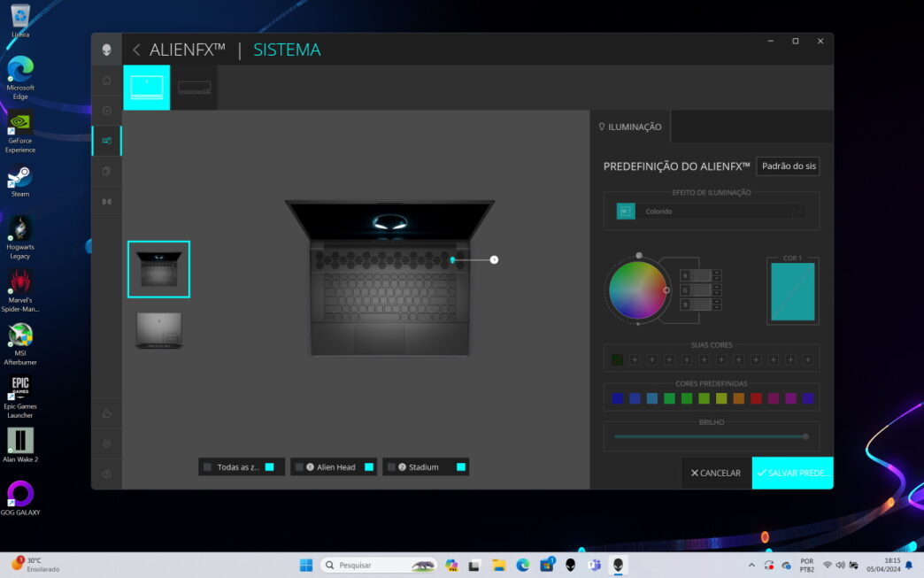
Task: Open the bow-tie sidebar icon below the library icon
Action: coord(107,202)
